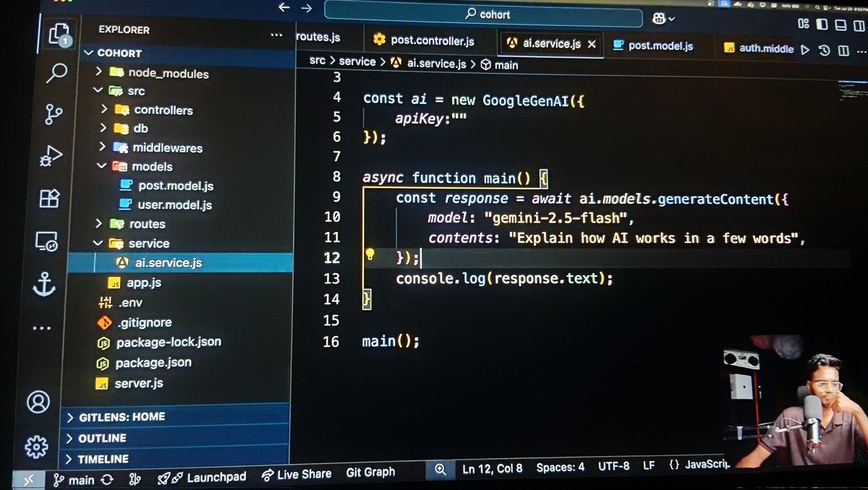Open user.model.js in explorer tree
The image size is (868, 490).
(x=174, y=205)
